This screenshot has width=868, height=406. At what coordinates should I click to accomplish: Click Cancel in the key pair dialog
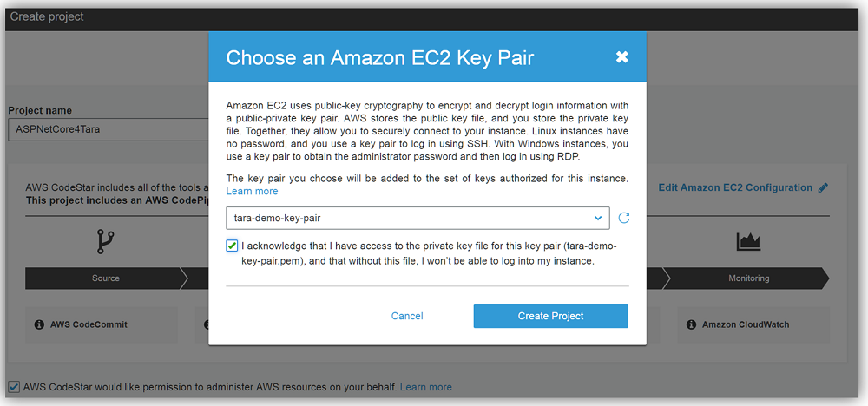[407, 316]
